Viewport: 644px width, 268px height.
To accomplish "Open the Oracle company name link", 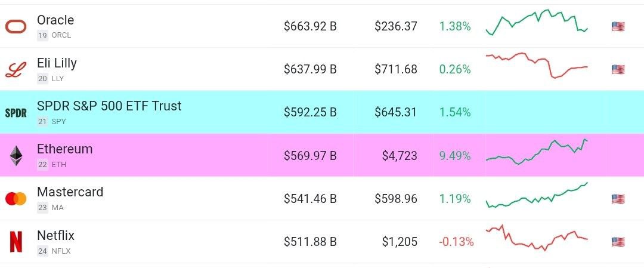I will [x=55, y=20].
